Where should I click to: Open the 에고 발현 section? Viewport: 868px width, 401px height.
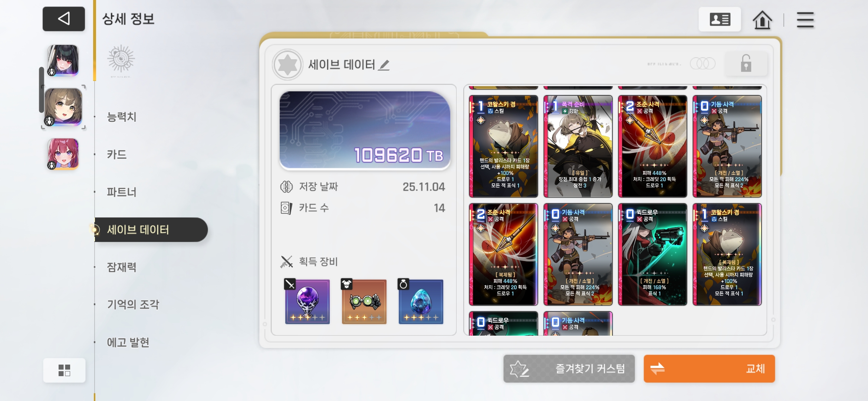(128, 342)
